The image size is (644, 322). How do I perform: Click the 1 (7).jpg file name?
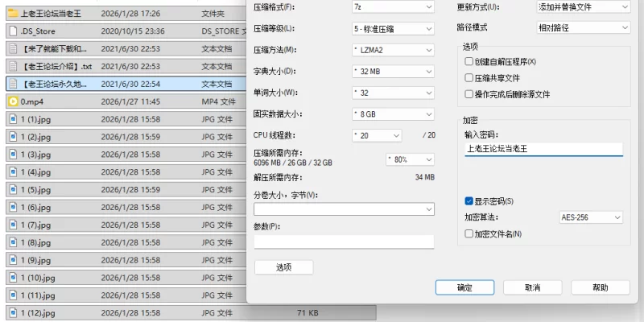pyautogui.click(x=35, y=225)
